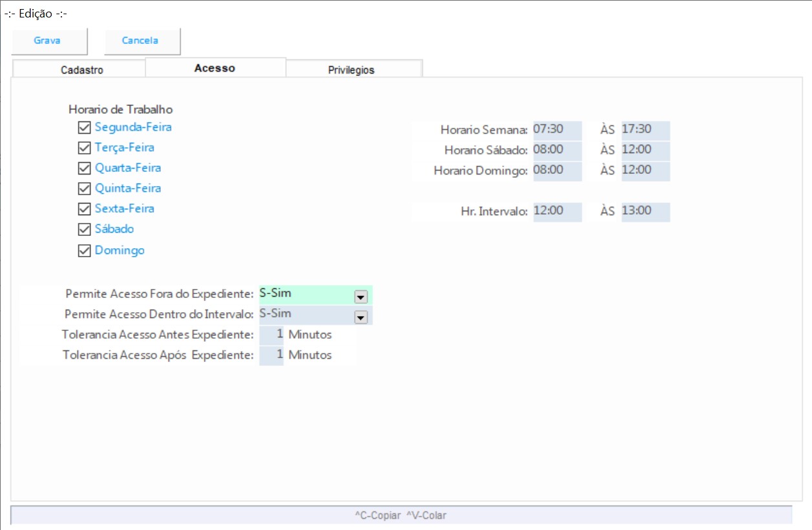
Task: Toggle the Terça-Feira checkbox
Action: tap(83, 148)
